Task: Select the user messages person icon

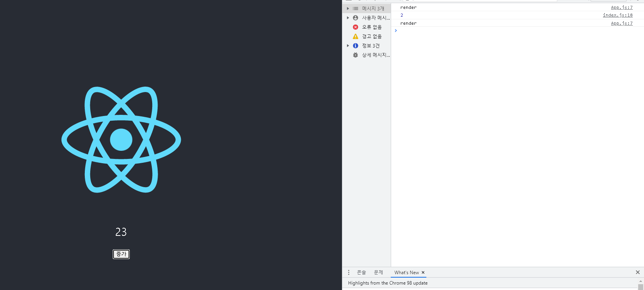Action: tap(355, 18)
